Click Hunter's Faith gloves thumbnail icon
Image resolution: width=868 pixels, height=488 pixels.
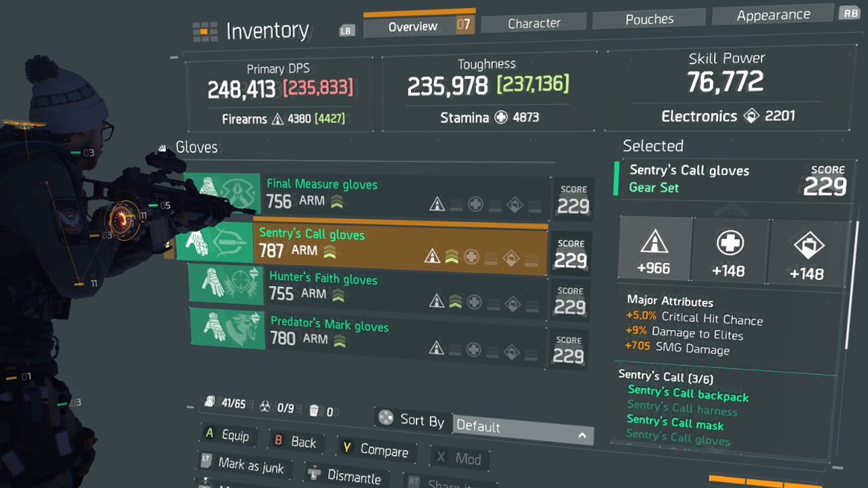225,284
